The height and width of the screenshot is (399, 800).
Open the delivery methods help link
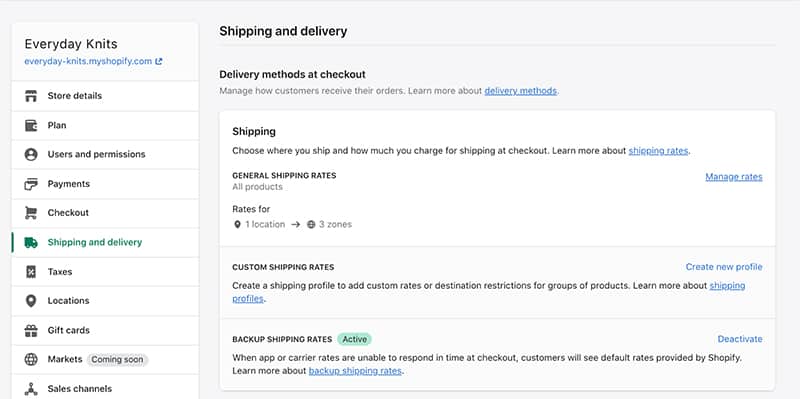[520, 91]
